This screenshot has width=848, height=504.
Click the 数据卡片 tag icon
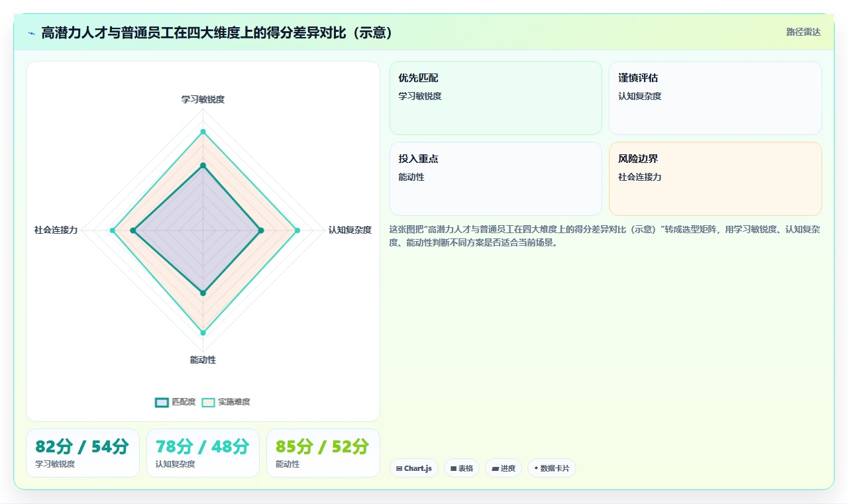(536, 468)
